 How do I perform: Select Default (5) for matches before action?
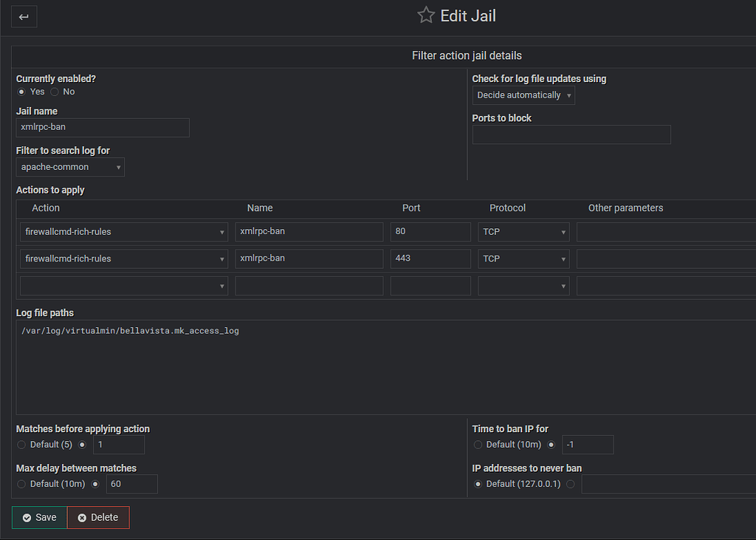[x=21, y=445]
